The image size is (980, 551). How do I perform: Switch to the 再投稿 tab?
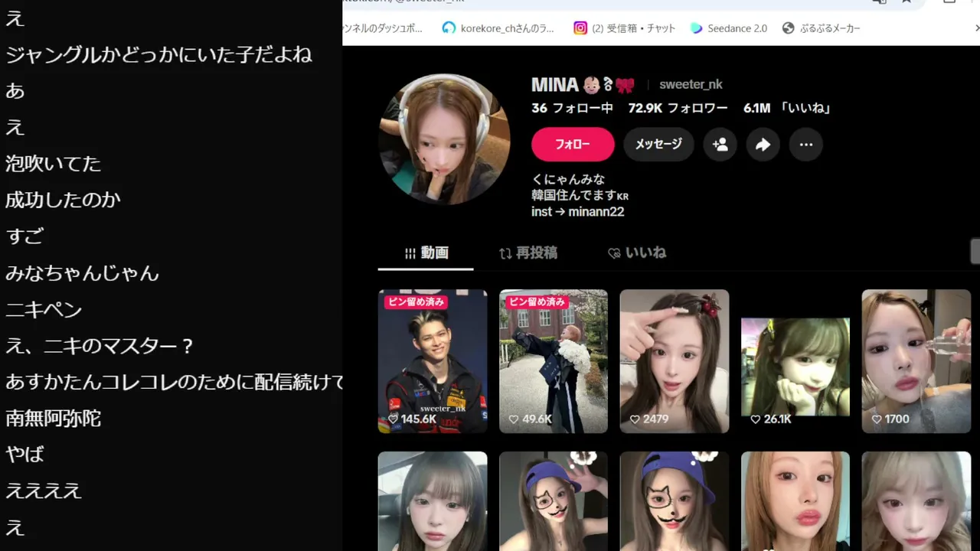point(528,253)
